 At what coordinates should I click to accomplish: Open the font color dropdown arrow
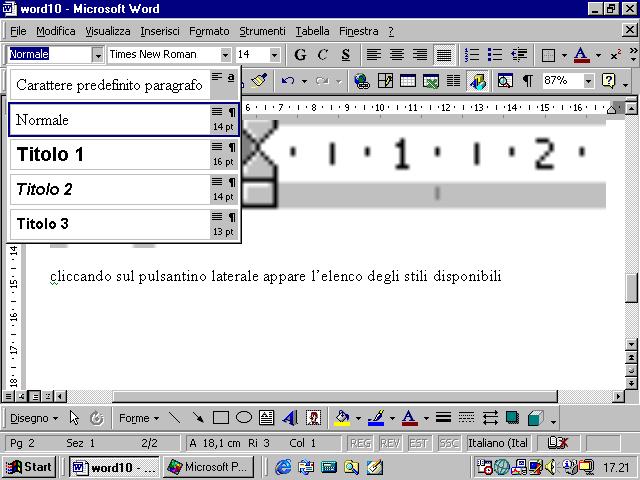(598, 55)
